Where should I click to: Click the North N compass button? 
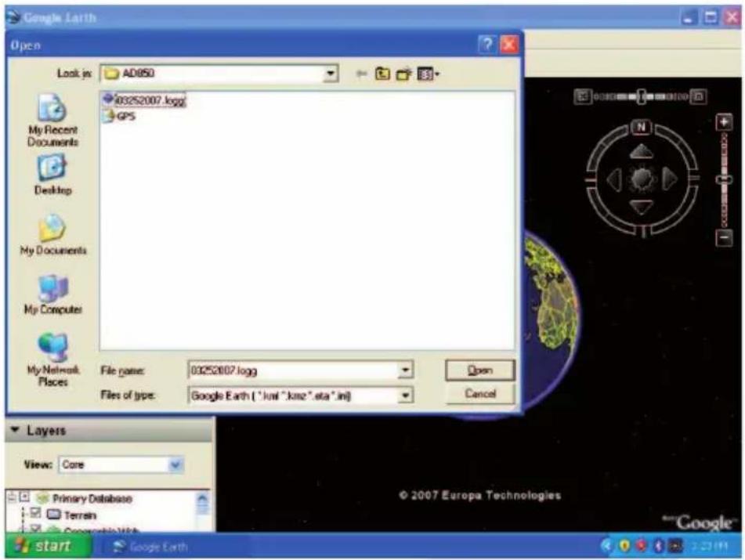click(x=641, y=127)
